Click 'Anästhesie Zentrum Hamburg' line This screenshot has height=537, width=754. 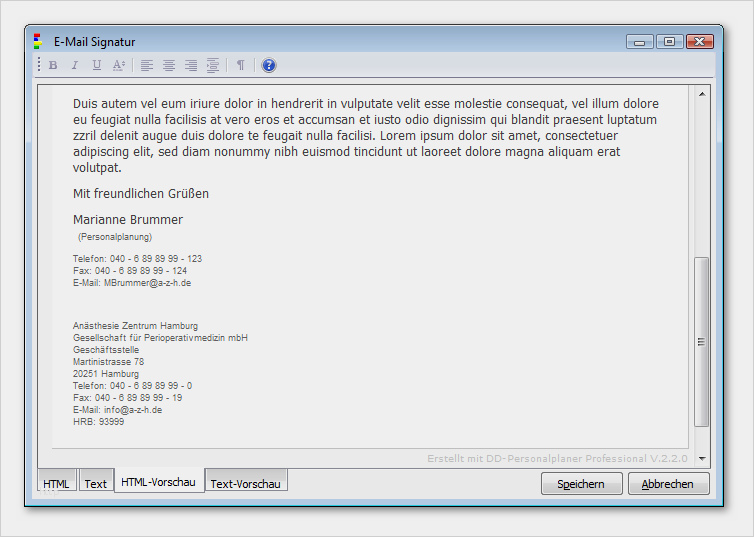pos(135,325)
